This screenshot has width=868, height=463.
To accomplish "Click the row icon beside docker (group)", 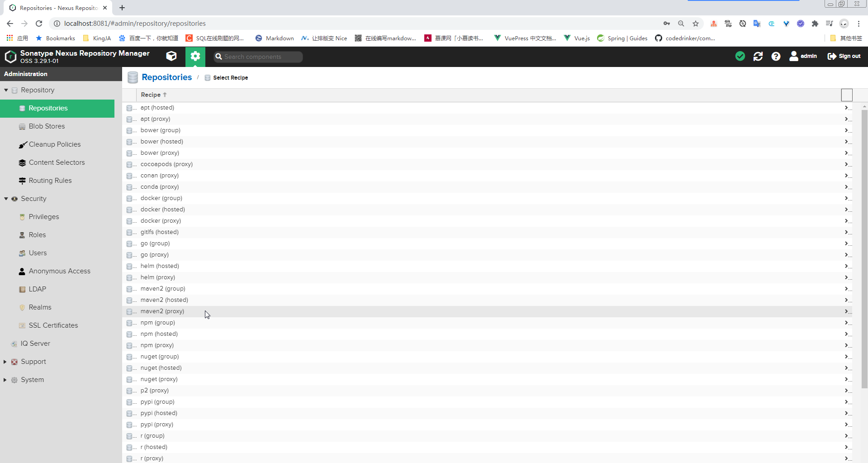I will pyautogui.click(x=130, y=198).
